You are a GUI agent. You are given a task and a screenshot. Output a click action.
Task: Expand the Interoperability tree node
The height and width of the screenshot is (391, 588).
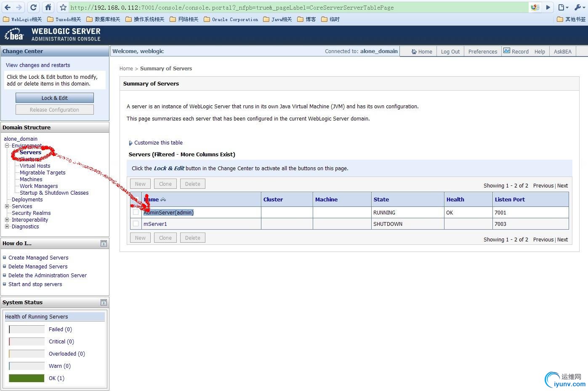point(7,220)
